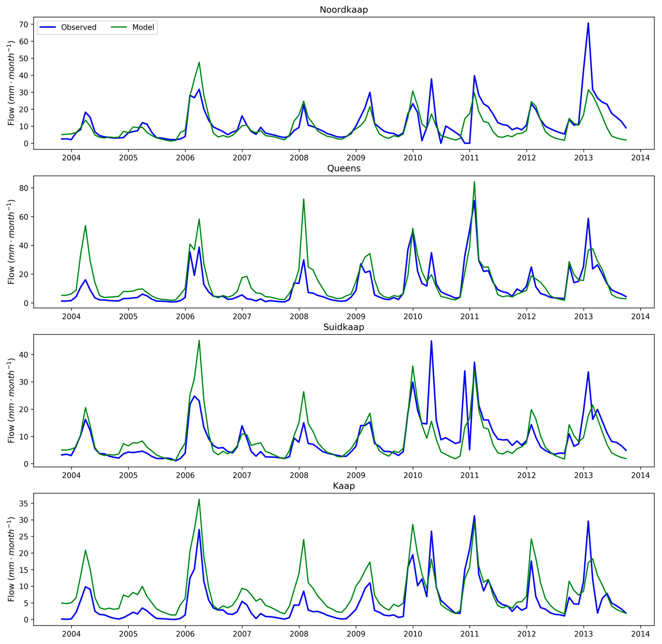The width and height of the screenshot is (662, 644).
Task: Click the Queens Flow y-axis label
Action: pyautogui.click(x=11, y=241)
